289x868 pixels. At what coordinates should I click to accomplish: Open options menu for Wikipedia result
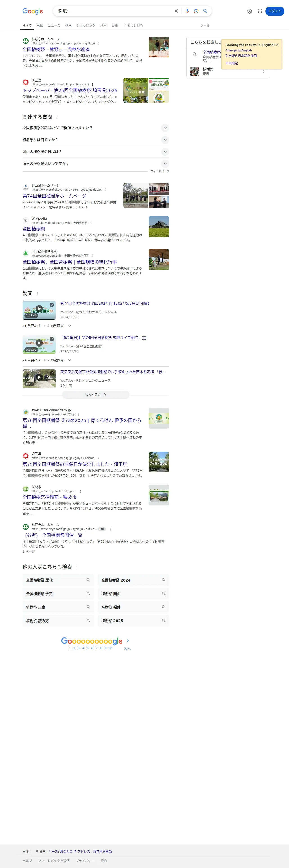90,223
